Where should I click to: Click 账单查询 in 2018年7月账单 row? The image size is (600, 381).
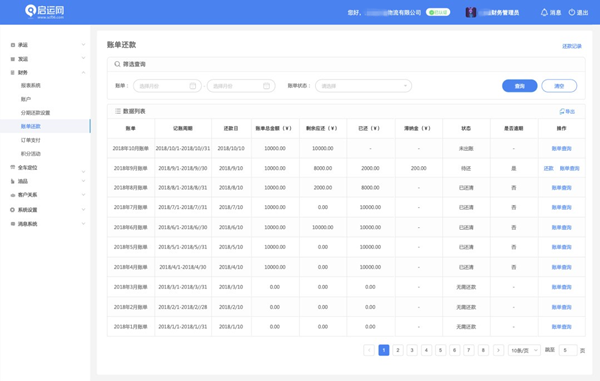(x=561, y=207)
